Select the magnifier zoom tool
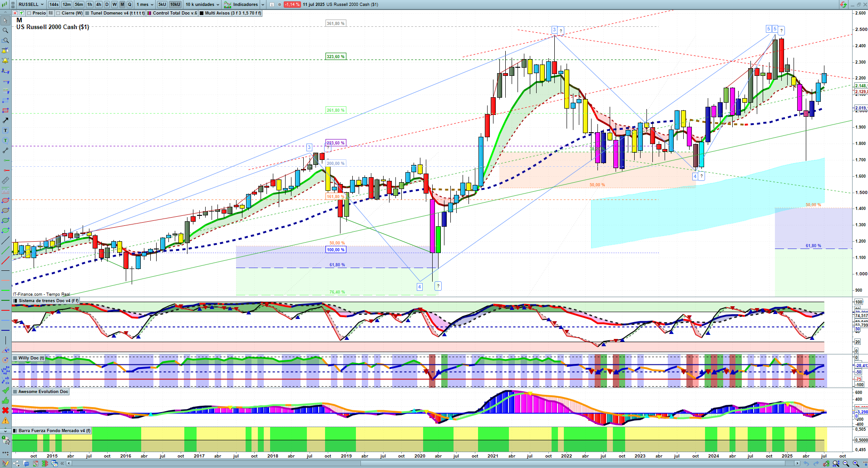 click(5, 30)
